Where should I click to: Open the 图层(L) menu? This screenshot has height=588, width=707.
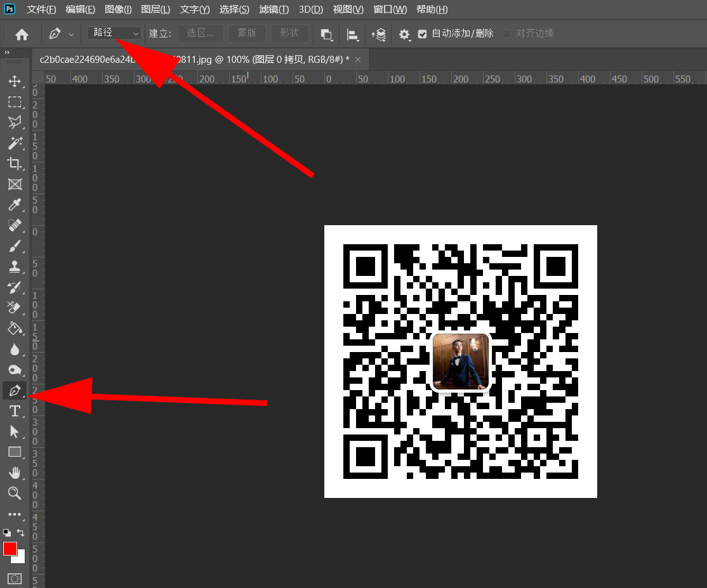click(155, 10)
